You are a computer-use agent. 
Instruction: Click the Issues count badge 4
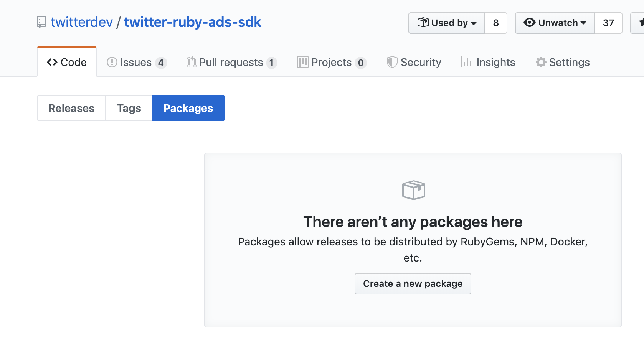click(x=161, y=63)
